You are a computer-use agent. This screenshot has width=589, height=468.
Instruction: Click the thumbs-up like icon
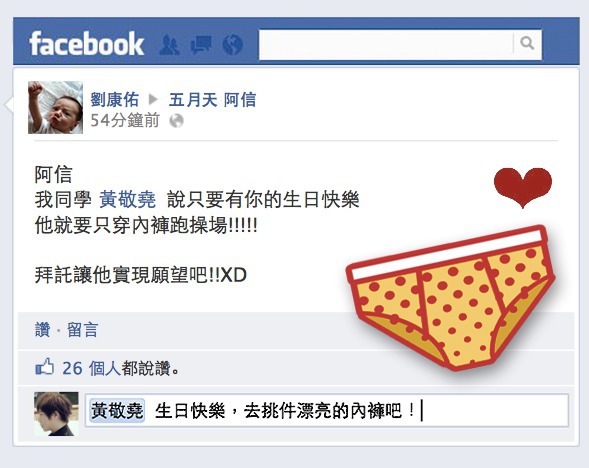(44, 367)
